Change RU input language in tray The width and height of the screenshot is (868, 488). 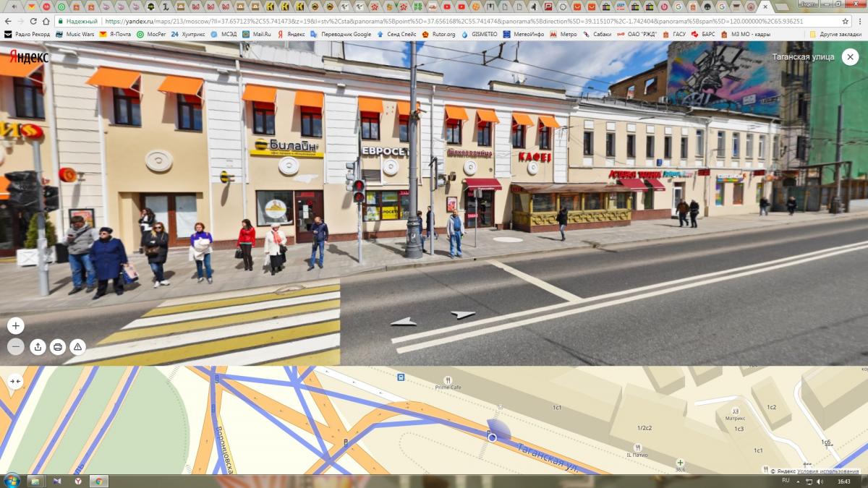pyautogui.click(x=786, y=481)
